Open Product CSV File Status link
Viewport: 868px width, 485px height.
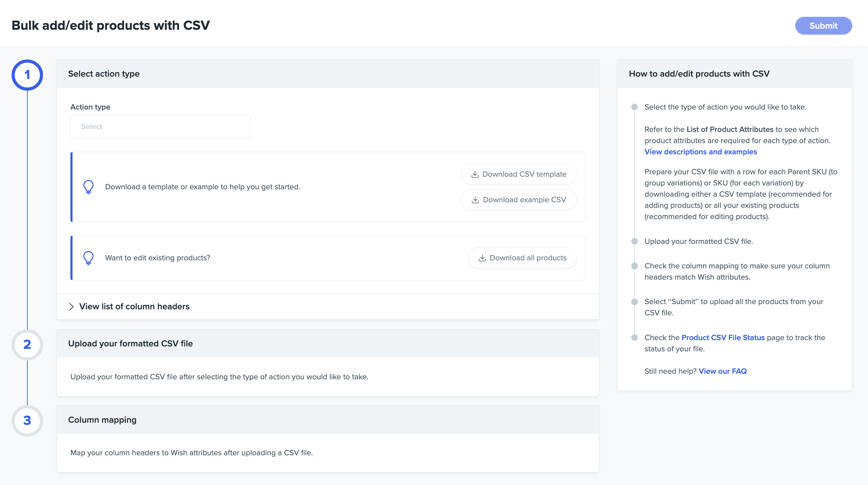coord(723,338)
